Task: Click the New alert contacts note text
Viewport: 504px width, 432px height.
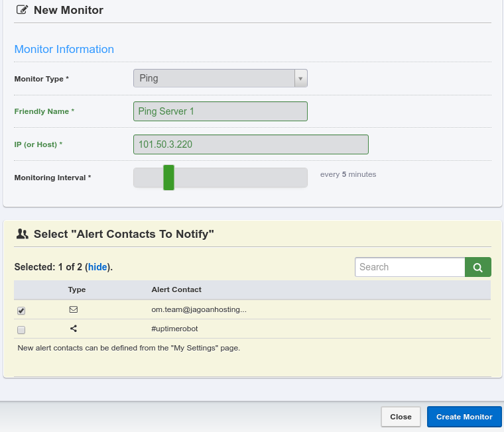Action: [129, 348]
